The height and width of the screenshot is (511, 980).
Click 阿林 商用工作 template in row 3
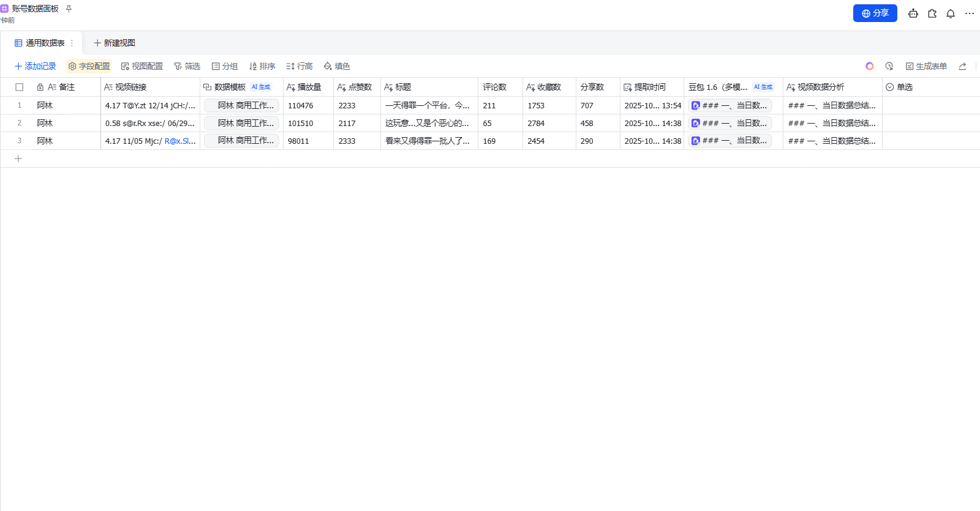[241, 141]
